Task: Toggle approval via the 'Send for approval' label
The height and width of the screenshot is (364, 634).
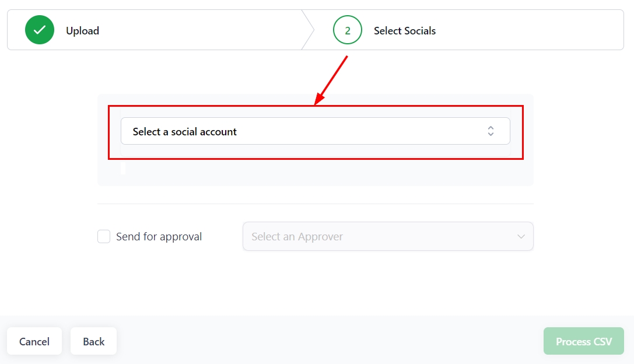Action: pyautogui.click(x=159, y=237)
